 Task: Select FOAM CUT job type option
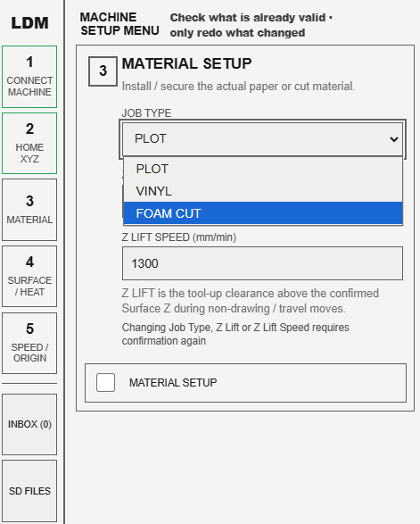[263, 213]
